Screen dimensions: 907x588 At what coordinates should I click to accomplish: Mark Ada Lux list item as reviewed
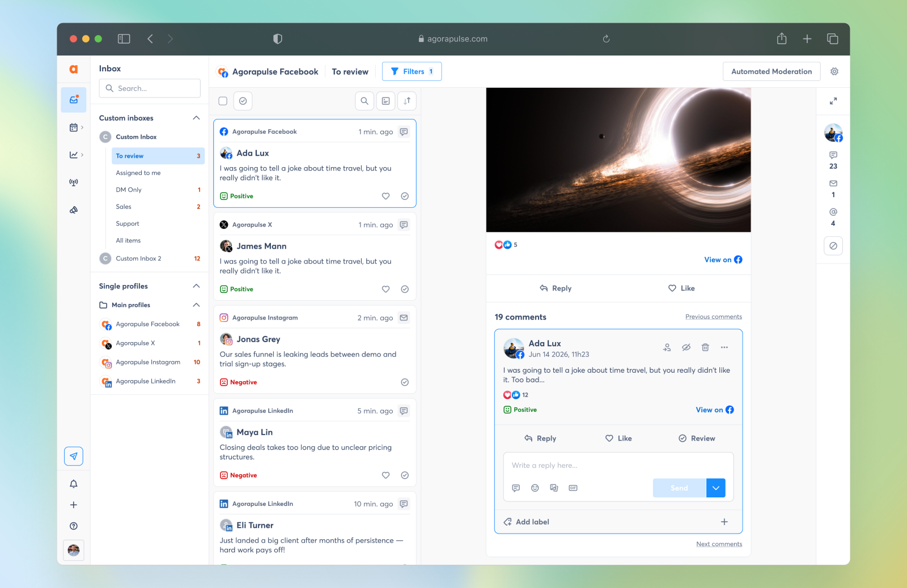coord(405,196)
